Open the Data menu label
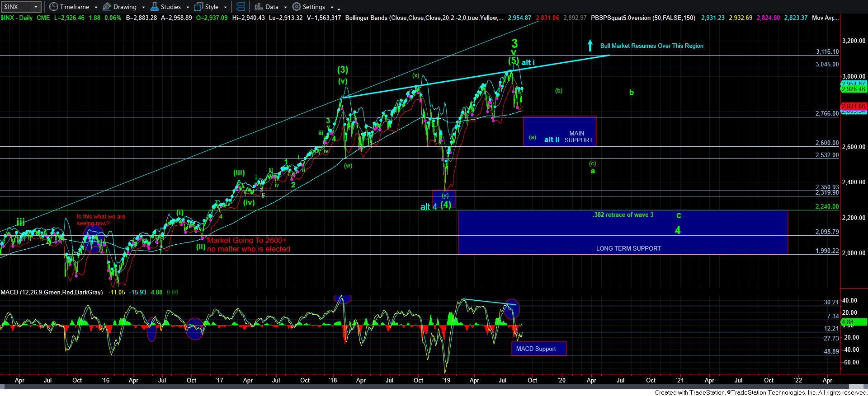868x396 pixels. pyautogui.click(x=272, y=7)
